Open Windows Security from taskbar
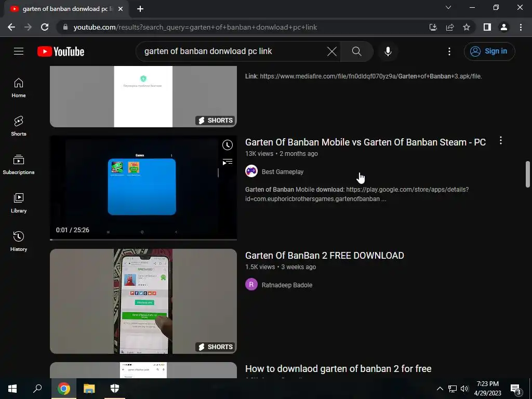 (x=115, y=389)
